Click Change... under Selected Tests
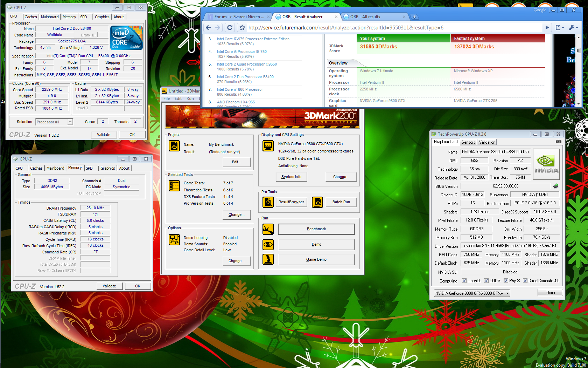The width and height of the screenshot is (588, 368). (x=237, y=214)
